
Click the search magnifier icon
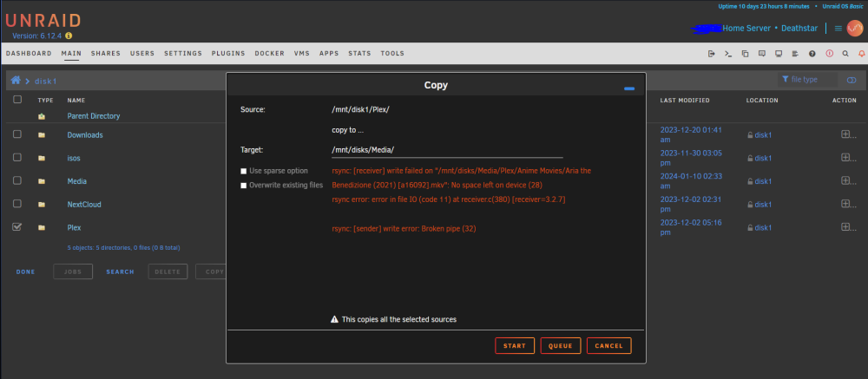pyautogui.click(x=845, y=54)
